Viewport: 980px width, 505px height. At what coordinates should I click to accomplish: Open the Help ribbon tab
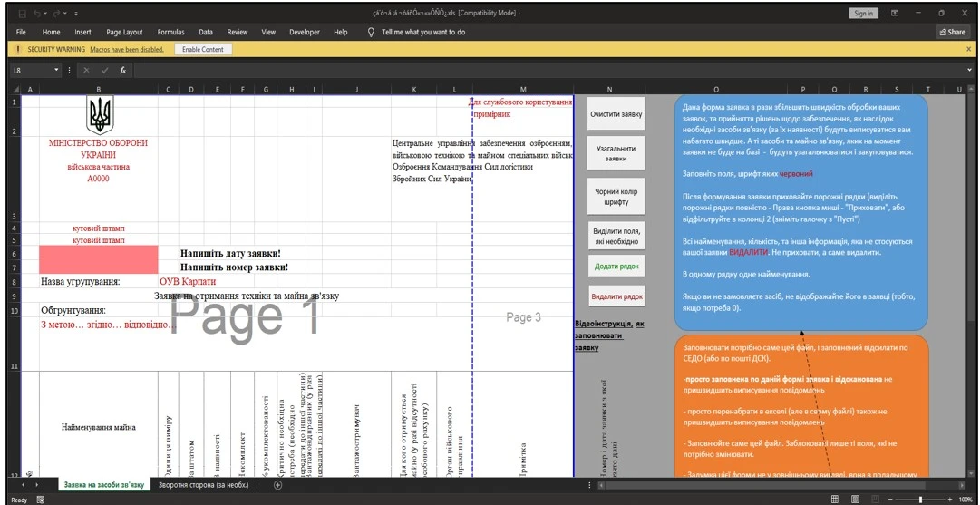click(341, 32)
